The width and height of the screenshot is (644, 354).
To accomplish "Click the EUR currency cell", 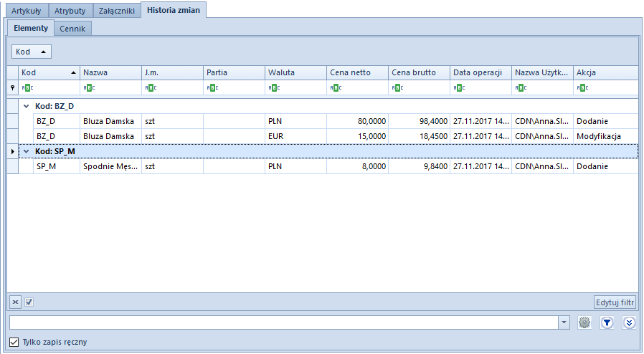I will click(x=295, y=136).
